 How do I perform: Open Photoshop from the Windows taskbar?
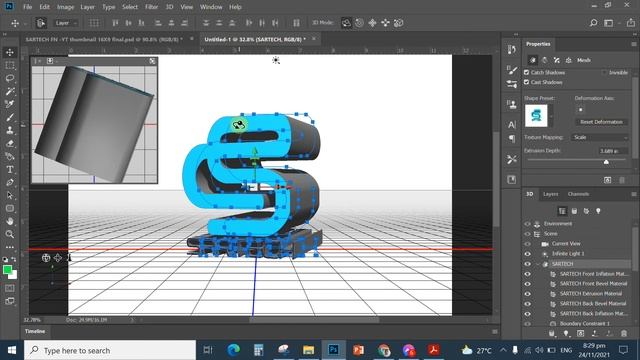point(333,350)
